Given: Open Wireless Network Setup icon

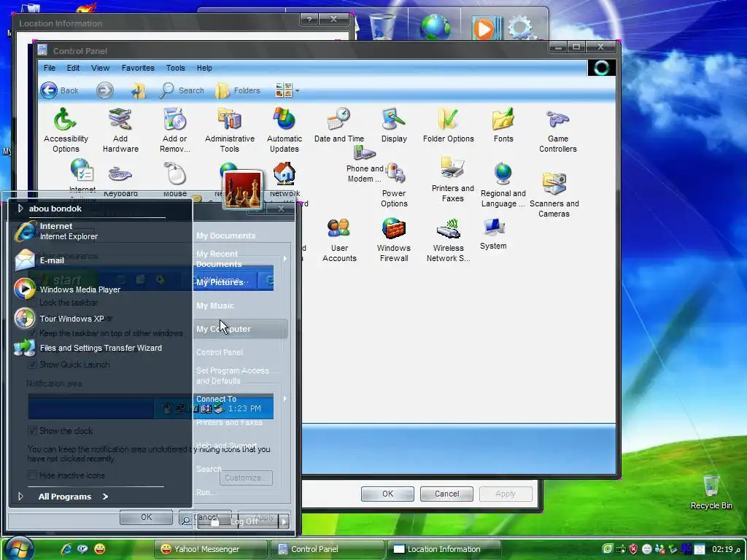Looking at the screenshot, I should click(449, 239).
